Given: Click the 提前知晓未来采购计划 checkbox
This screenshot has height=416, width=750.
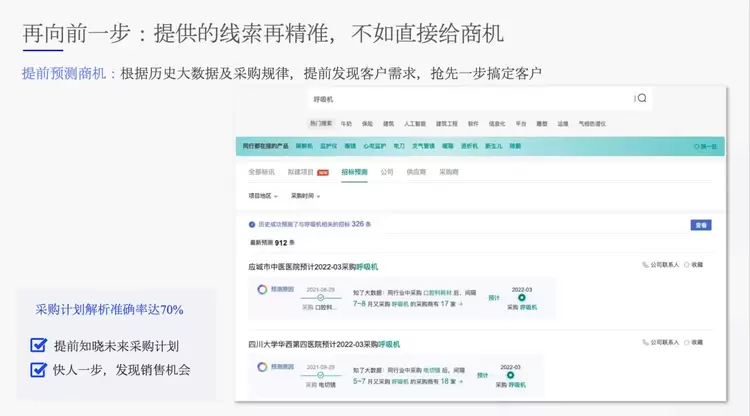Looking at the screenshot, I should 39,346.
